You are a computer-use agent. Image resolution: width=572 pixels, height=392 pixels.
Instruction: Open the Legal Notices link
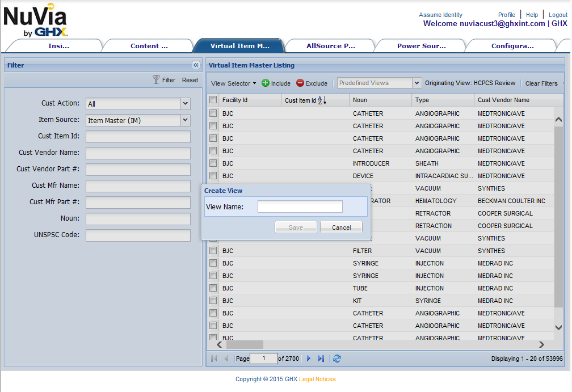[x=317, y=379]
